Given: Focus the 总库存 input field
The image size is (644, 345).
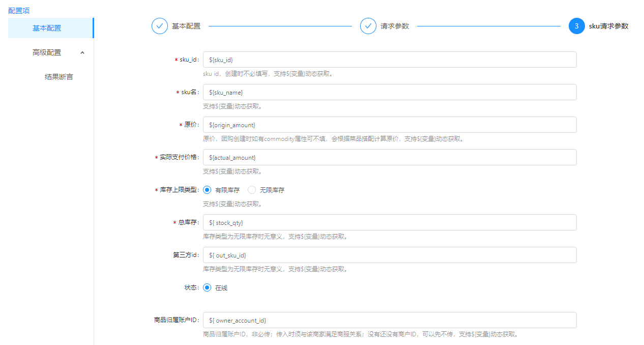Looking at the screenshot, I should click(390, 222).
